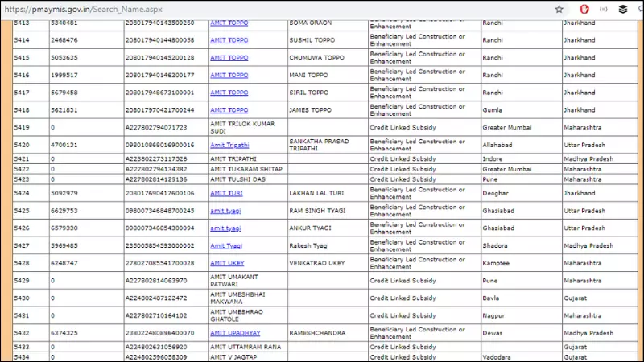Select application ID 098010868016900016
The width and height of the screenshot is (644, 362).
(x=159, y=145)
